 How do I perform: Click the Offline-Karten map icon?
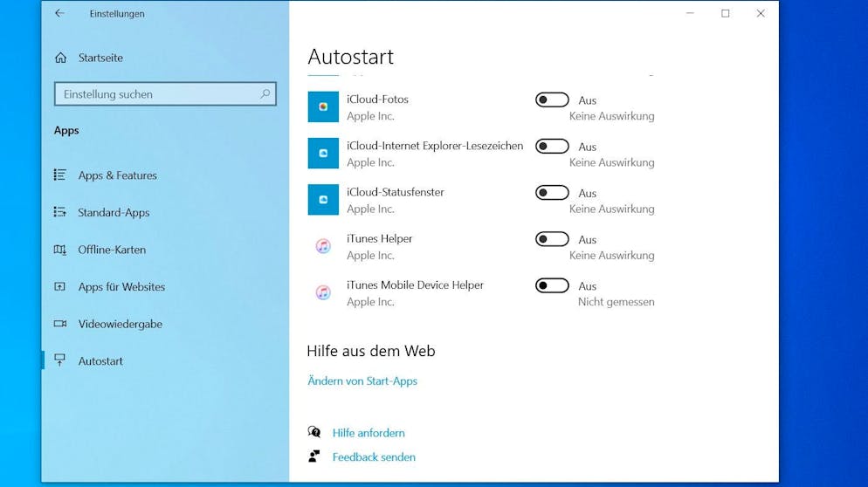coord(59,250)
